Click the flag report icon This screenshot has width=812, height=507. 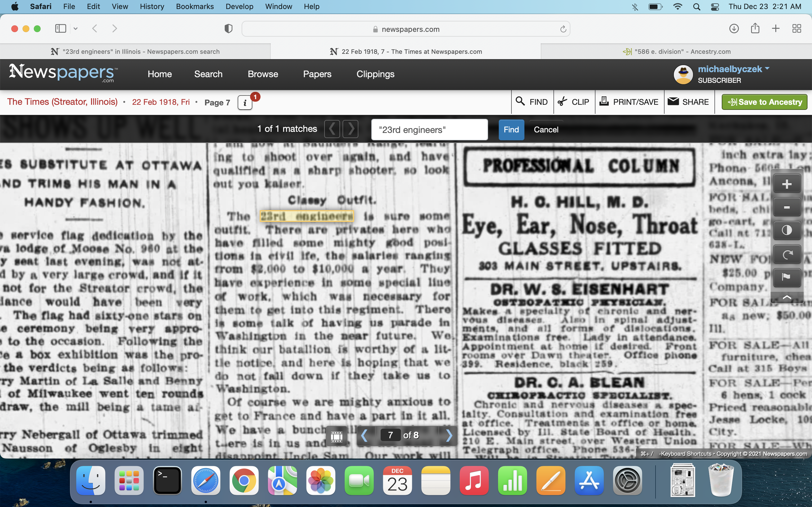pyautogui.click(x=787, y=277)
